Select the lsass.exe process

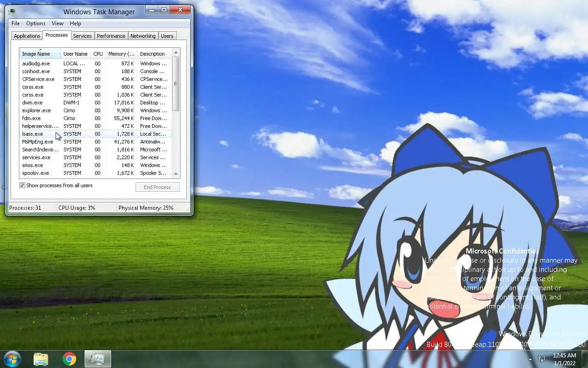coord(96,134)
